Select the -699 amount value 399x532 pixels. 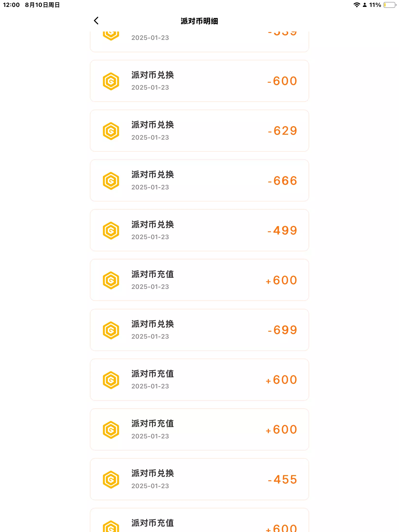pos(283,330)
